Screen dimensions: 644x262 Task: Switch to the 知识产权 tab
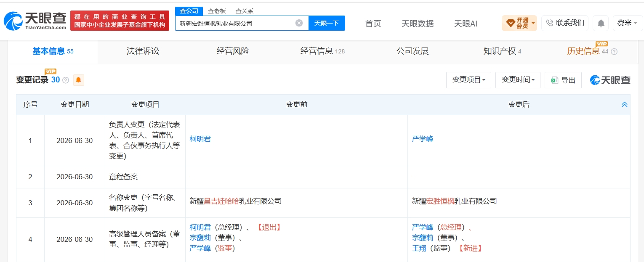pos(502,51)
